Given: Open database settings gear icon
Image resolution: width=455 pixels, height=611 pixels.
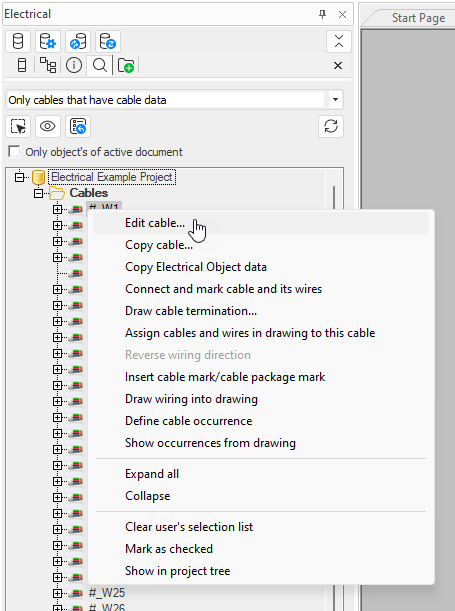Looking at the screenshot, I should point(48,41).
